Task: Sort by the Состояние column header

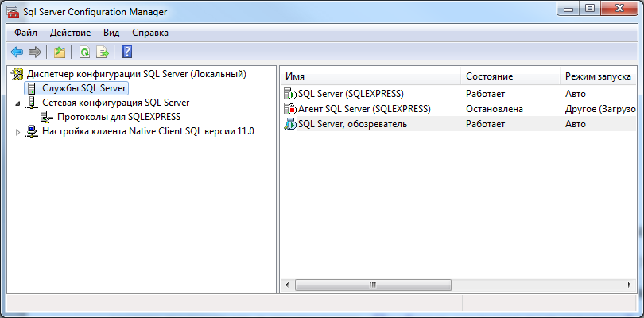Action: [x=489, y=76]
